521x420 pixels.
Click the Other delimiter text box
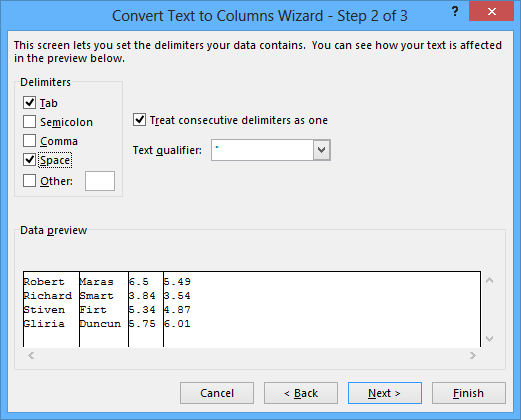pyautogui.click(x=100, y=181)
